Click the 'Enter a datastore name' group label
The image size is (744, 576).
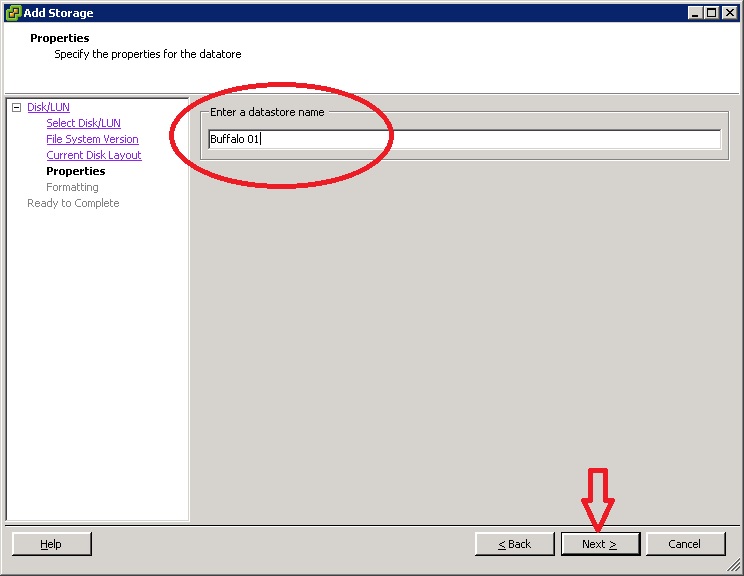tap(267, 112)
